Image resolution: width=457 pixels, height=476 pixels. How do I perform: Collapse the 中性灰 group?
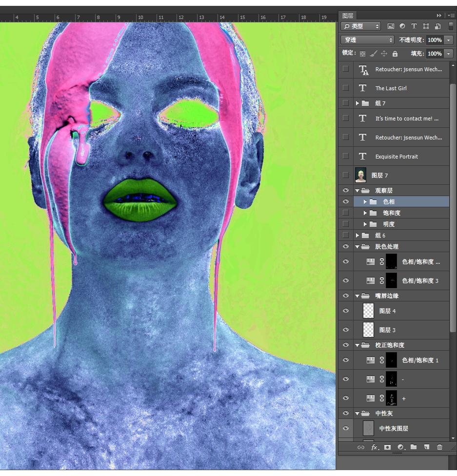point(358,414)
